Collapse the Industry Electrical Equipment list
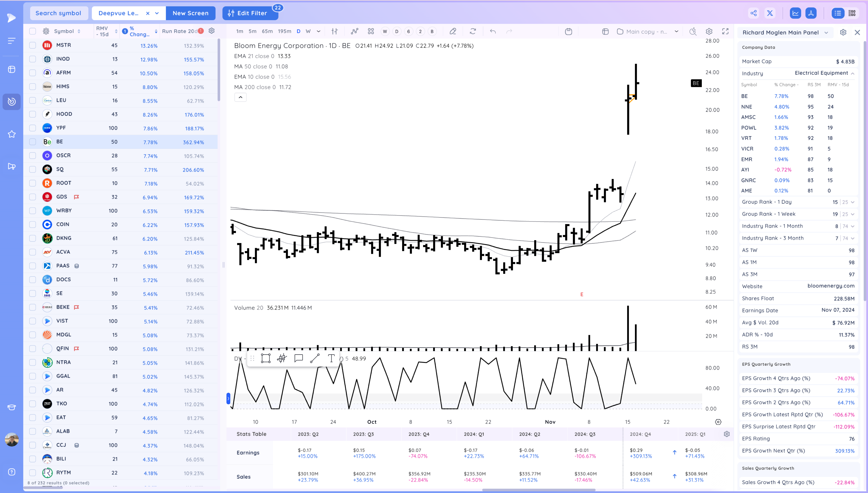This screenshot has width=868, height=493. (852, 73)
